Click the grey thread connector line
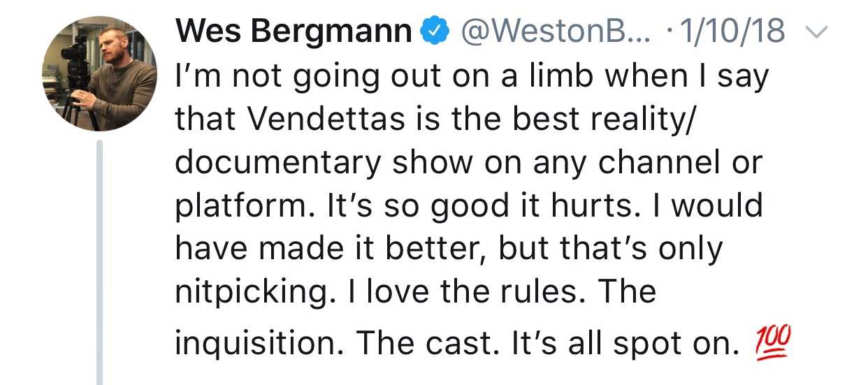The width and height of the screenshot is (868, 385). tap(99, 263)
